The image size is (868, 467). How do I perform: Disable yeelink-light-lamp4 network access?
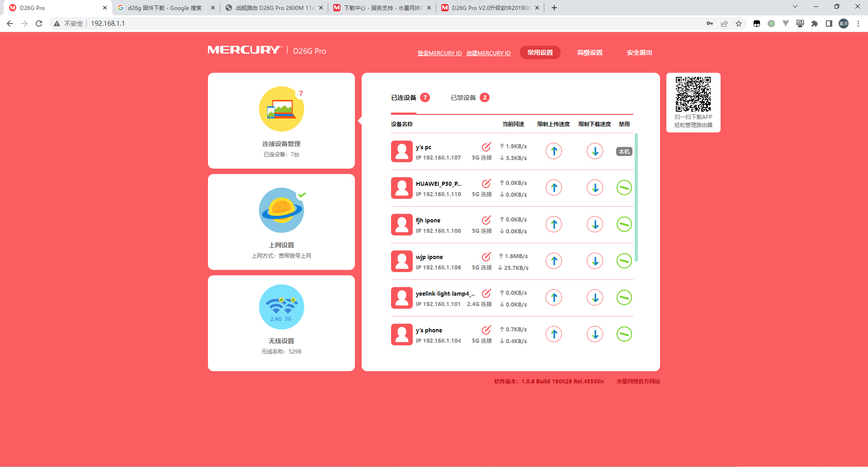(x=624, y=297)
